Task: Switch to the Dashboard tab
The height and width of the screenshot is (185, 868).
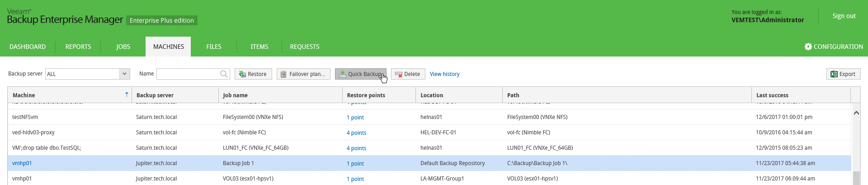Action: tap(28, 47)
